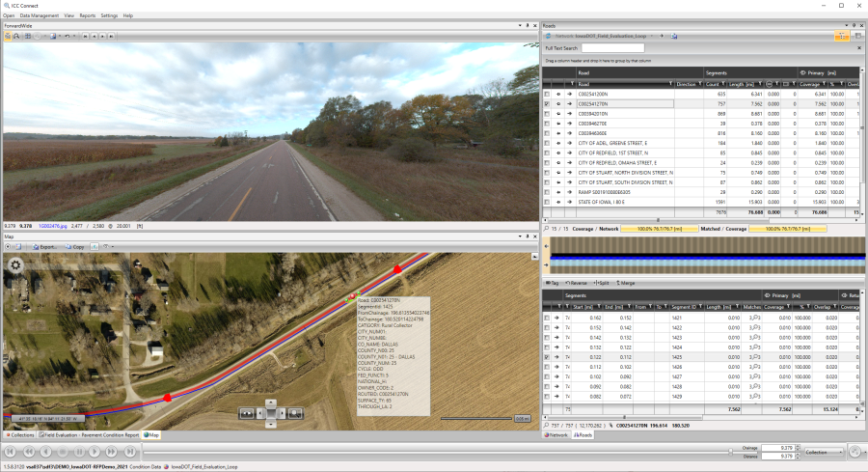Uncheck the box for road C002541270N
Image resolution: width=868 pixels, height=472 pixels.
547,103
